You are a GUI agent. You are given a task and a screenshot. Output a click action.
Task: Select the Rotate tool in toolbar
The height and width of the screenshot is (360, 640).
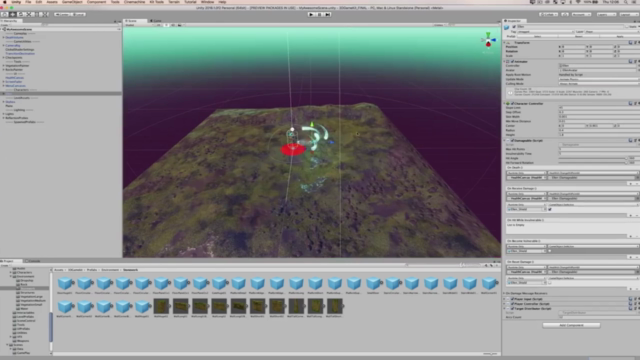click(x=20, y=14)
